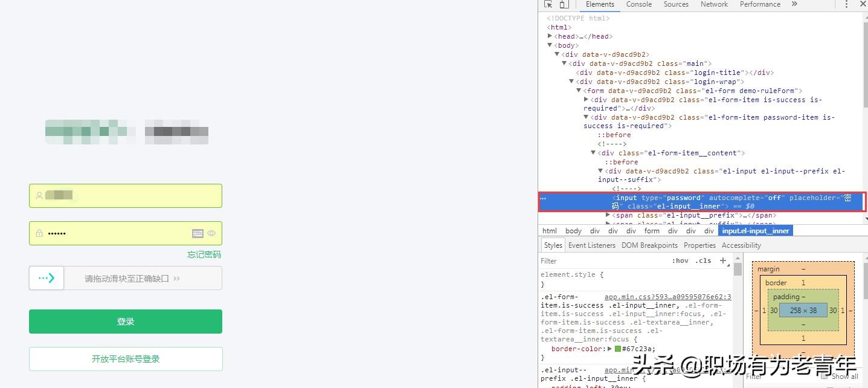The height and width of the screenshot is (388, 868).
Task: Toggle the :hov element state button
Action: pos(680,261)
